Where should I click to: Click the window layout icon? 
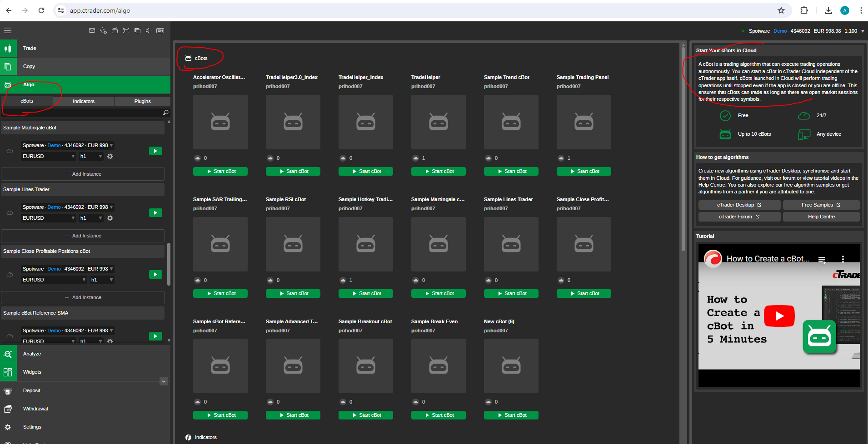137,30
